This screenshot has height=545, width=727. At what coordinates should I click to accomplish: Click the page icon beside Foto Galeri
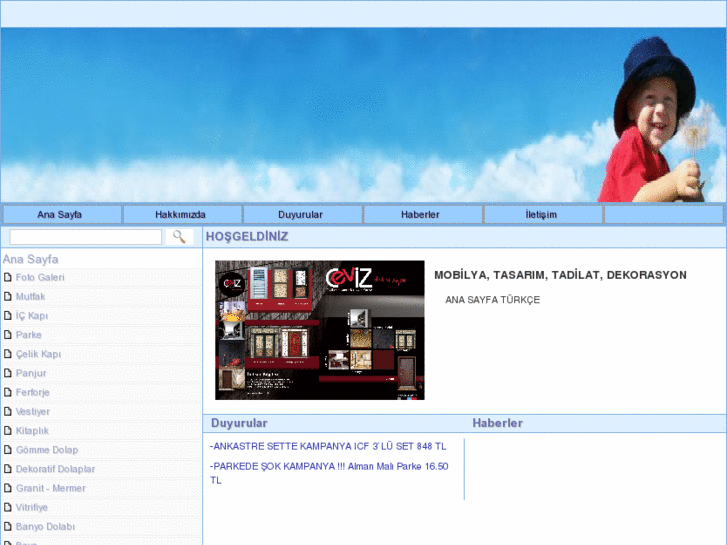(7, 277)
